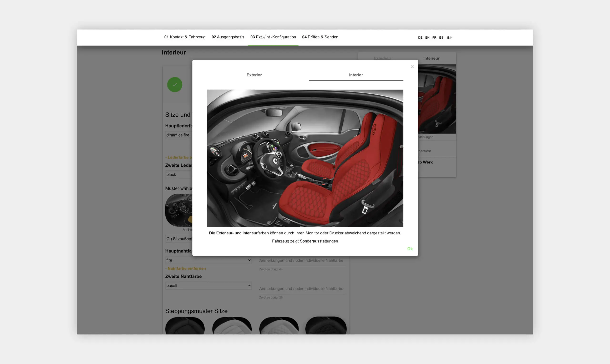
Task: Click the green checkmark circle icon
Action: pyautogui.click(x=175, y=85)
